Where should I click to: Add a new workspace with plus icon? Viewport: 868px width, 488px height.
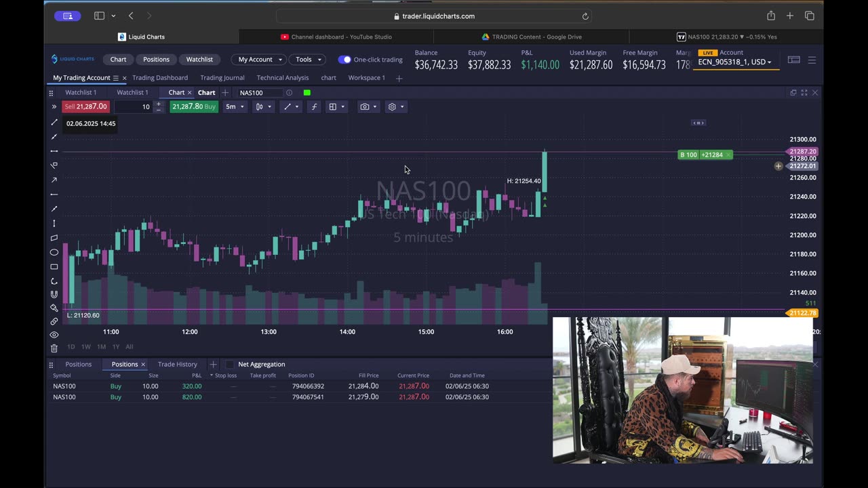tap(399, 78)
